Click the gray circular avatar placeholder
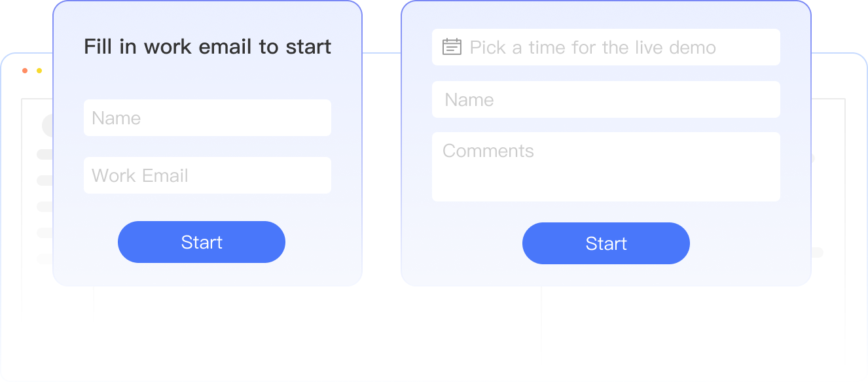The width and height of the screenshot is (868, 382). tap(48, 126)
